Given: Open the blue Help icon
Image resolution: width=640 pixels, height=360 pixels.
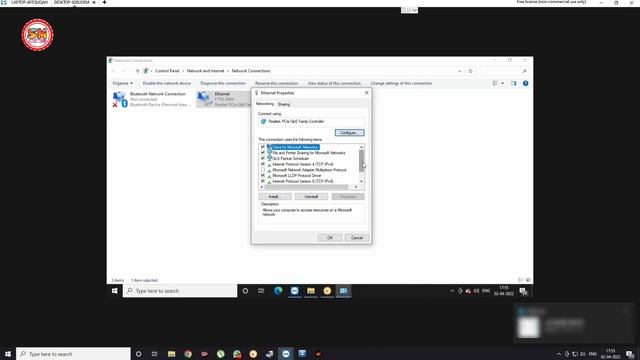Looking at the screenshot, I should click(x=525, y=83).
